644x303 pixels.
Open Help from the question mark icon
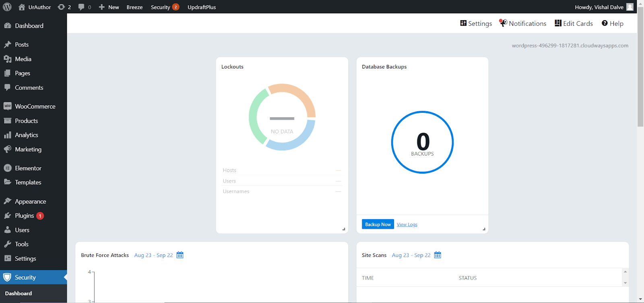coord(605,23)
